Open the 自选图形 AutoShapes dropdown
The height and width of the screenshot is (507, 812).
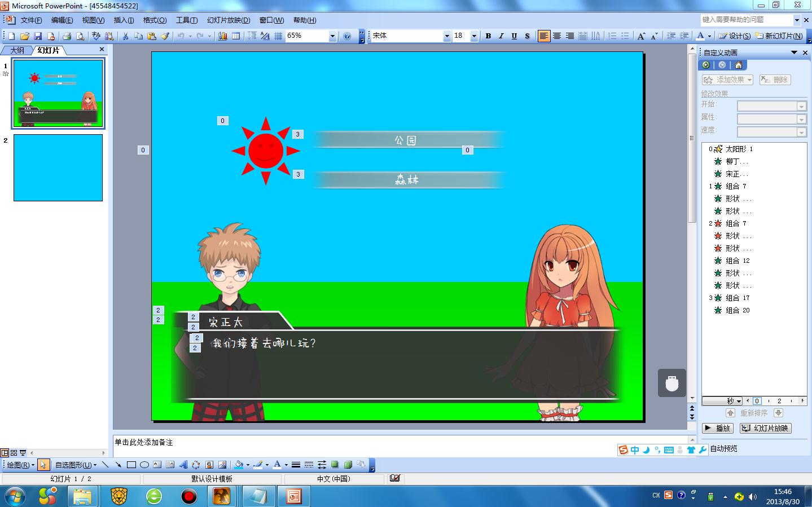76,465
